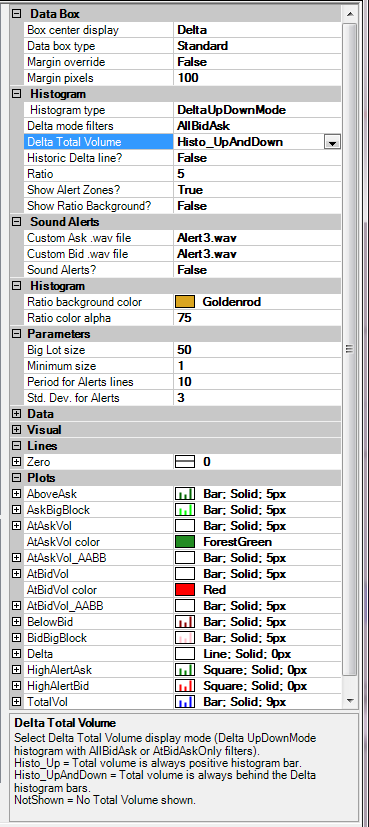Expand the AtBidVol_AABB plot
Viewport: 369px width, 827px height.
coord(16,606)
